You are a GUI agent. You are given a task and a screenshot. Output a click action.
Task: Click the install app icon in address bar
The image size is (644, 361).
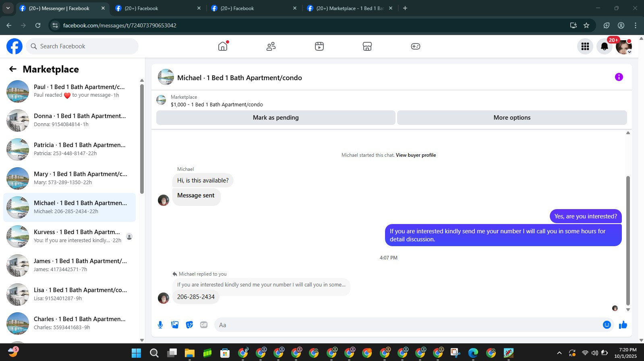click(574, 25)
